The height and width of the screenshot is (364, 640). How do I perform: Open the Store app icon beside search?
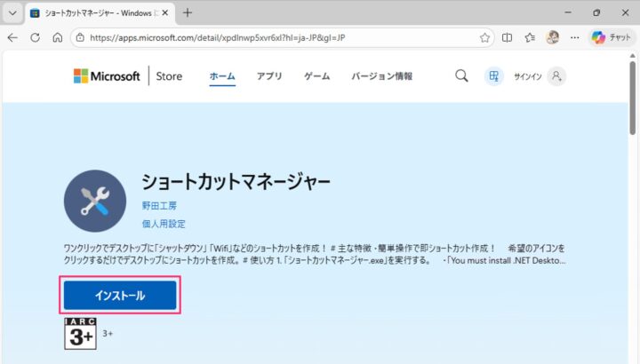pos(492,76)
